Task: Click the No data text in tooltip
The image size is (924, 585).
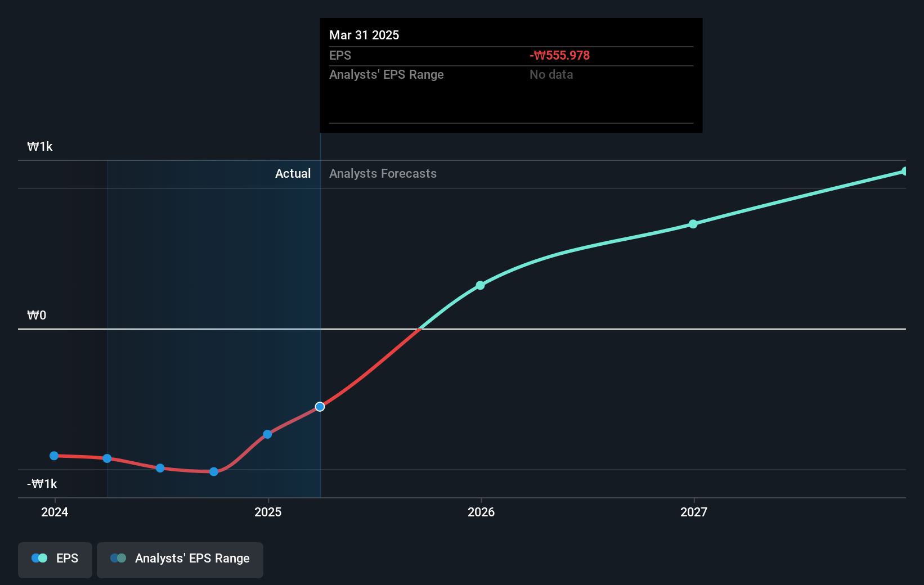Action: pos(551,74)
